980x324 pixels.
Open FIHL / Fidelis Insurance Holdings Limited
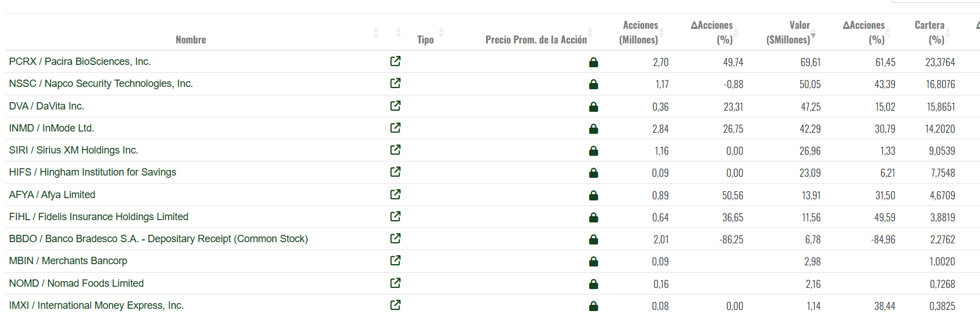[99, 217]
